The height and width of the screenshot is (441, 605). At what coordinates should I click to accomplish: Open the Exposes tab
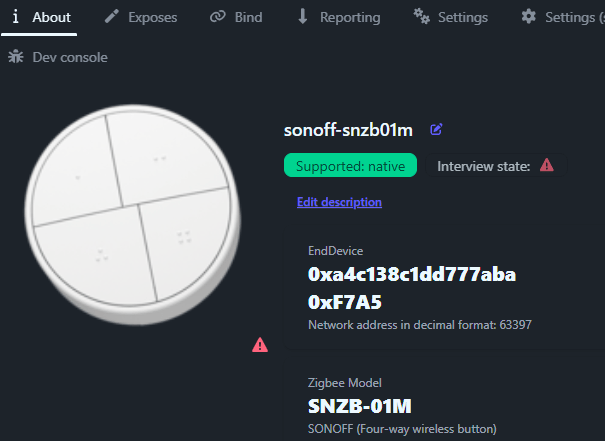[x=141, y=17]
